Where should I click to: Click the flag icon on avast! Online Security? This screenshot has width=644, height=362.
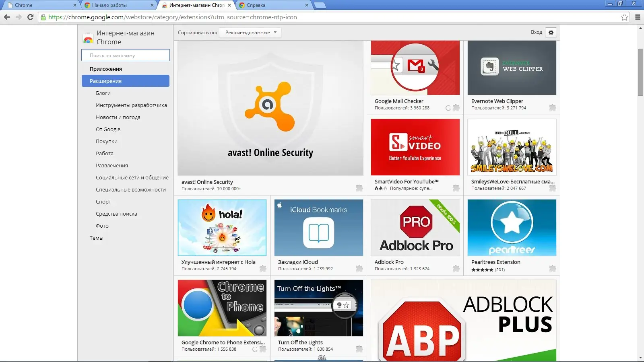(x=359, y=188)
